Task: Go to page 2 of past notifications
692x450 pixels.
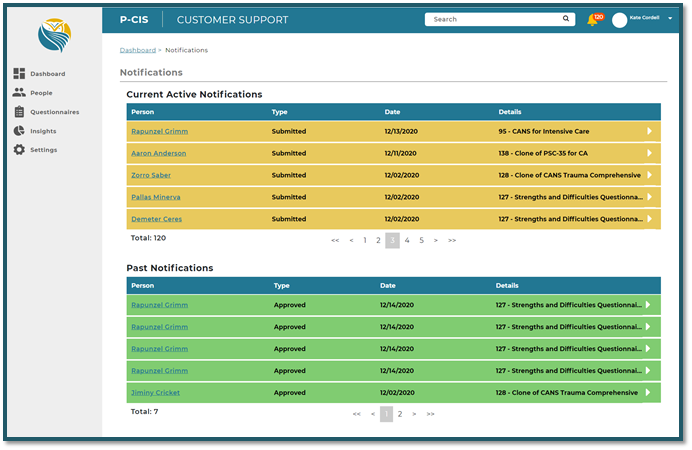Action: click(400, 413)
